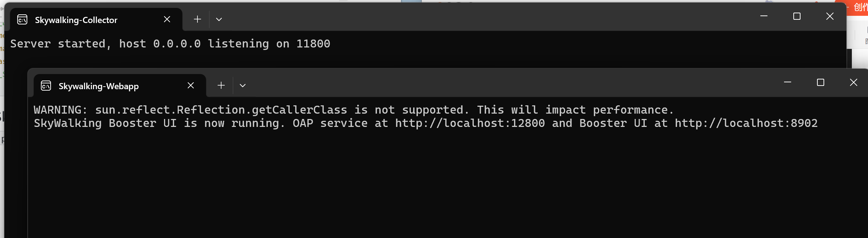Maximize the Skywalking-Collector terminal window
This screenshot has height=238, width=868.
pos(797,16)
